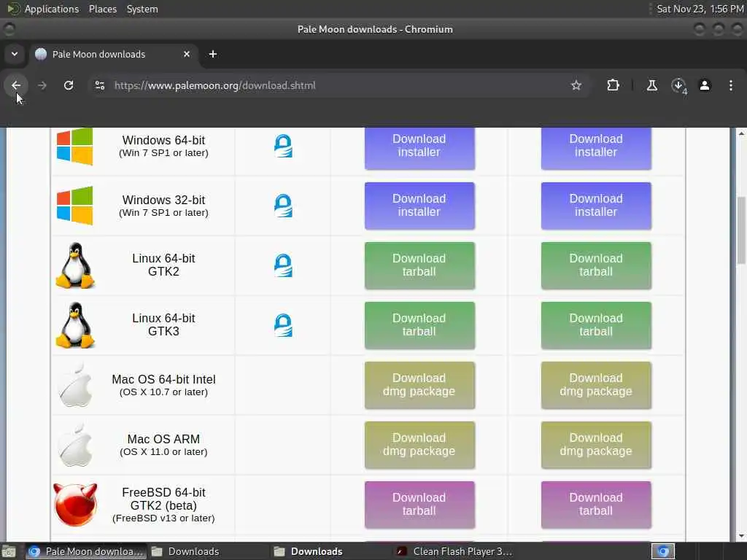
Task: Download Linux 64-bit GTK3 tarball, first column
Action: tap(419, 325)
